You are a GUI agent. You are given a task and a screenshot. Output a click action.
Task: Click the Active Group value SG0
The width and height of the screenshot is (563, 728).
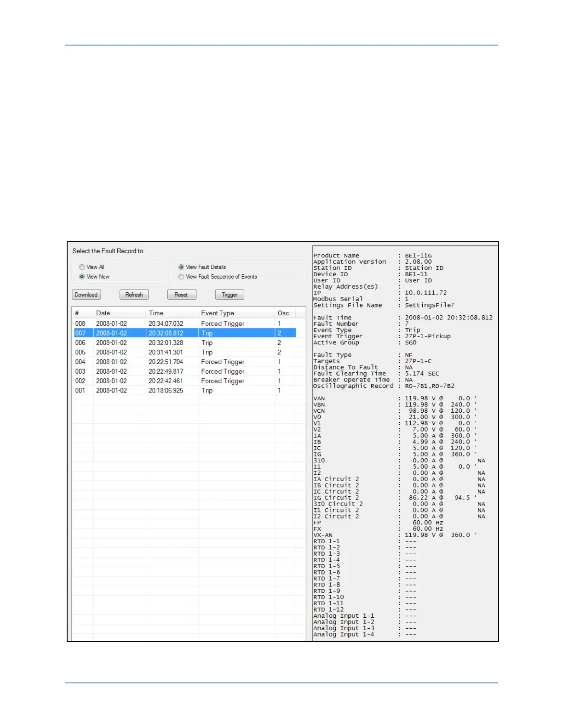click(x=410, y=342)
